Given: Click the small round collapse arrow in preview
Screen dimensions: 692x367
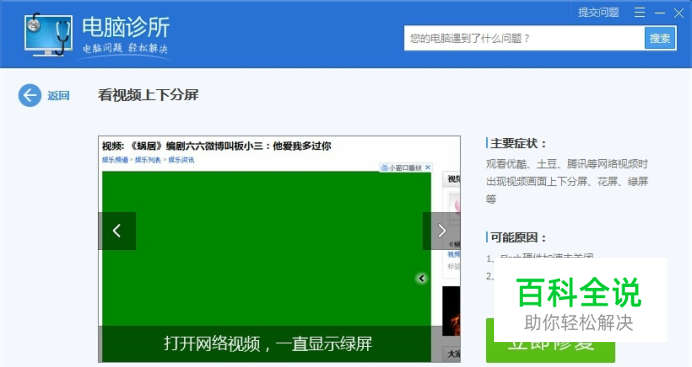Looking at the screenshot, I should click(421, 278).
